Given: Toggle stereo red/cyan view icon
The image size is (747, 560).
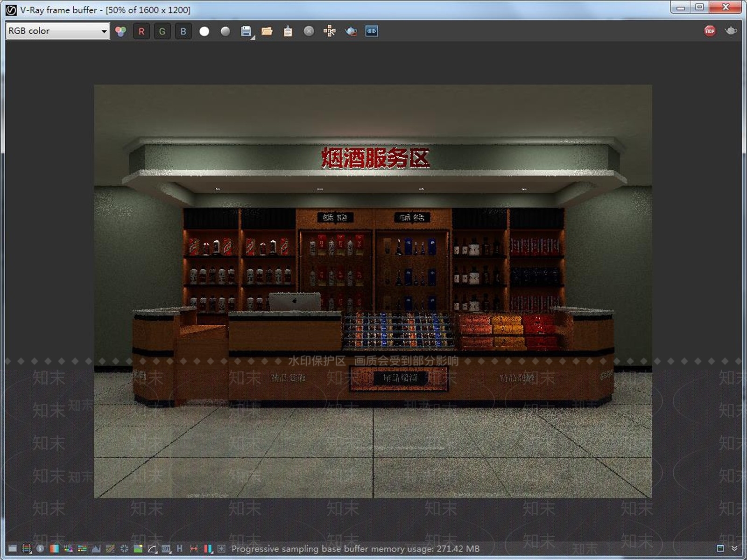Looking at the screenshot, I should tap(208, 548).
